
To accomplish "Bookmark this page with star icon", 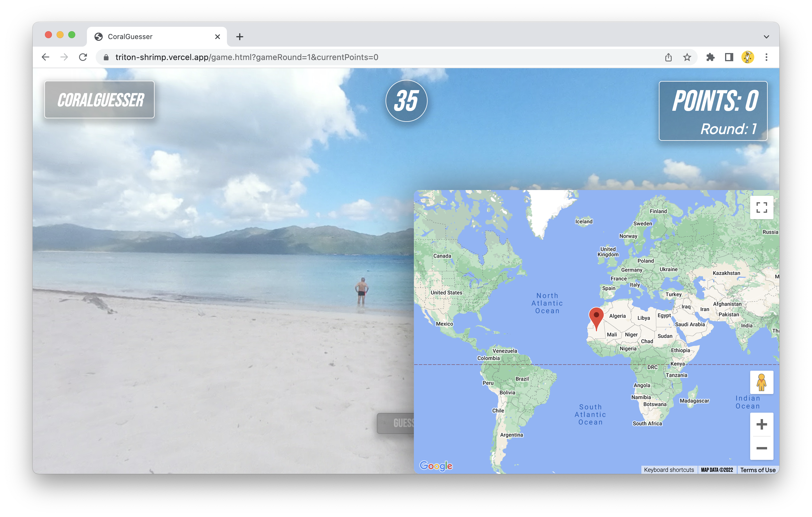I will pos(687,57).
